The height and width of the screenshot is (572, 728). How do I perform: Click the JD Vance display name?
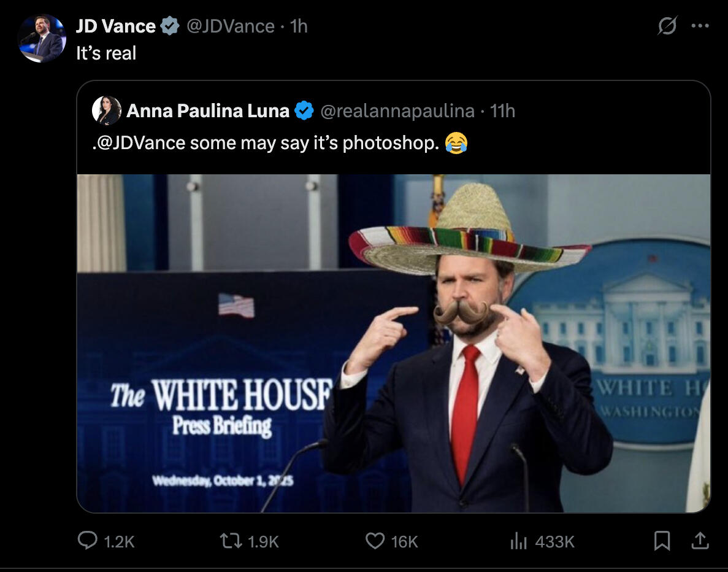pyautogui.click(x=115, y=26)
